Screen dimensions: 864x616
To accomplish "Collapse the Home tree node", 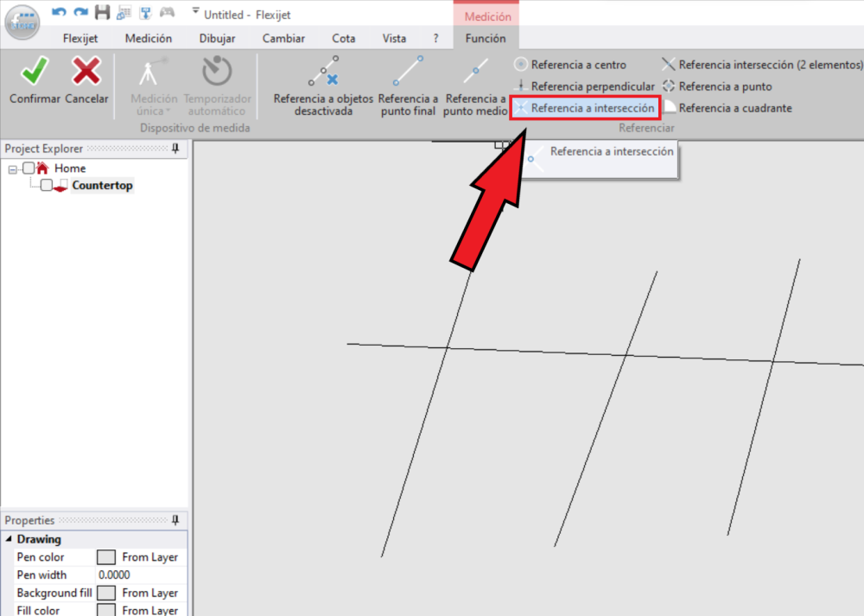I will click(x=13, y=169).
